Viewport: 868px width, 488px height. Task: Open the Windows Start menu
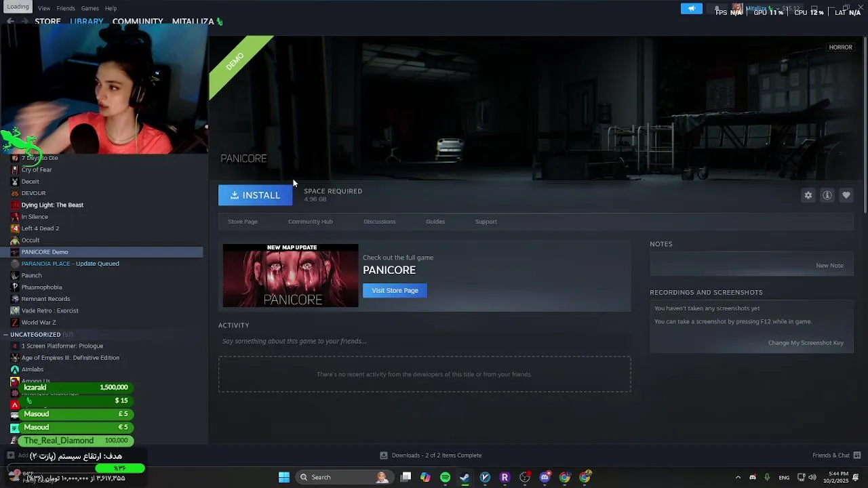click(284, 477)
